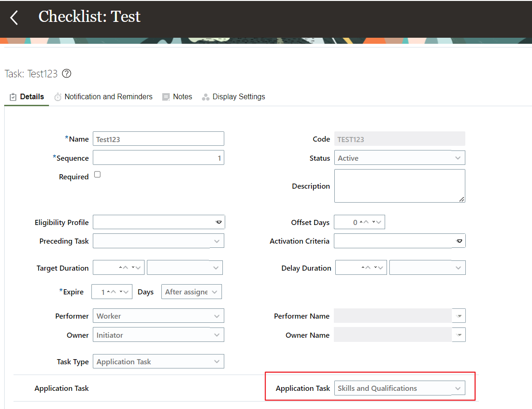
Task: Open the Status dropdown
Action: (400, 158)
